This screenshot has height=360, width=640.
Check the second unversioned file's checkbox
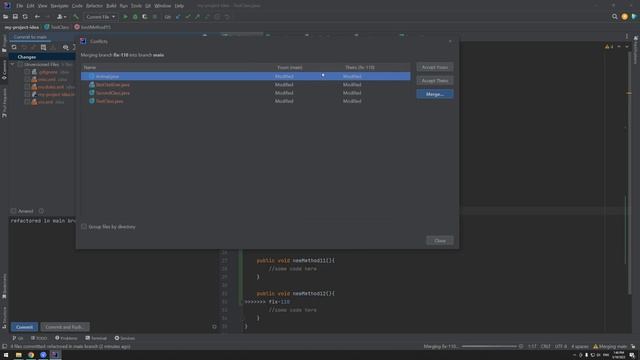click(x=27, y=80)
